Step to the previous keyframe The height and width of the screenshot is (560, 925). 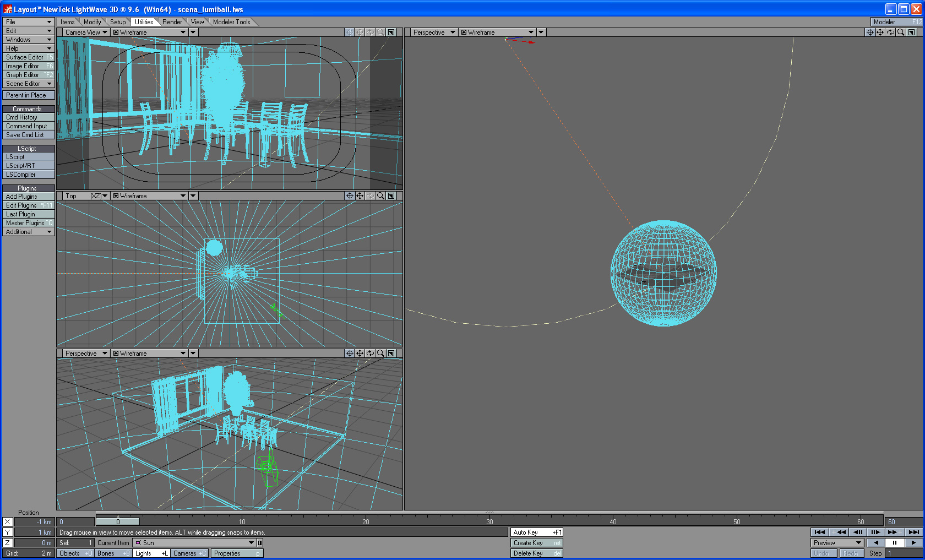click(x=840, y=532)
